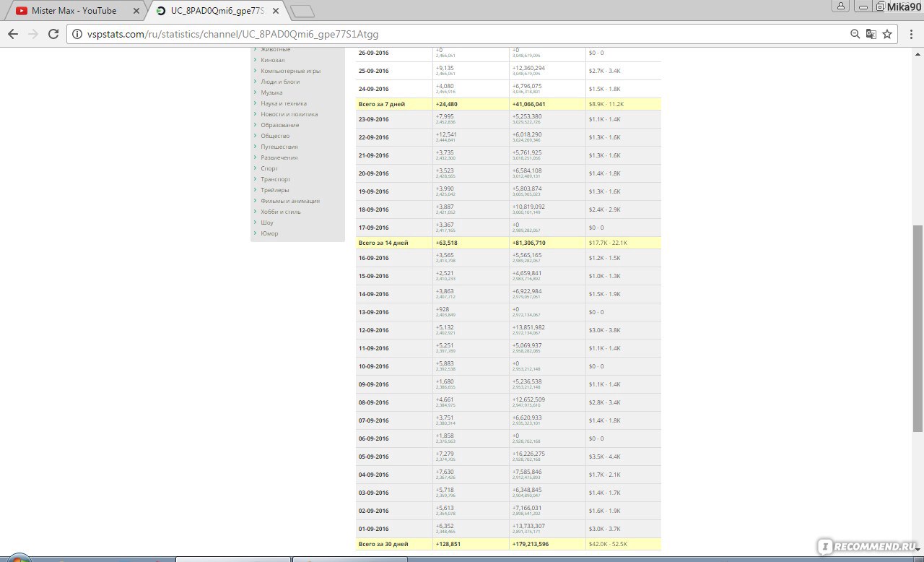Click the $42.0K - 52.5K earnings cell
Viewport: 924px width, 562px height.
tap(608, 544)
